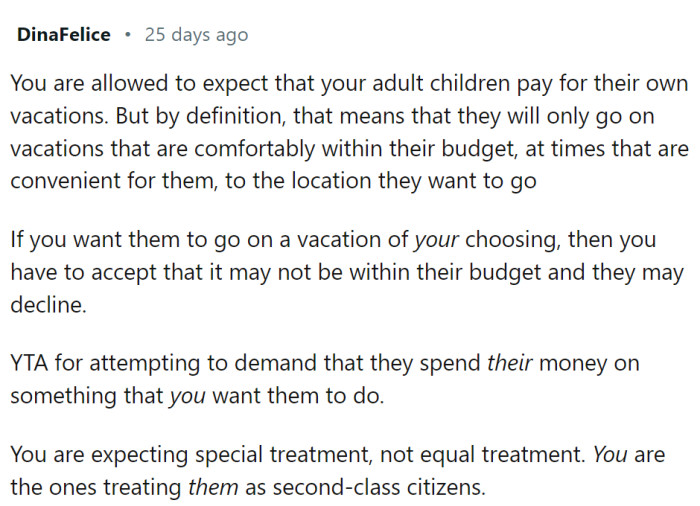Click the phrase "attempting to demand"
Viewport: 700px width, 506px height.
(187, 364)
